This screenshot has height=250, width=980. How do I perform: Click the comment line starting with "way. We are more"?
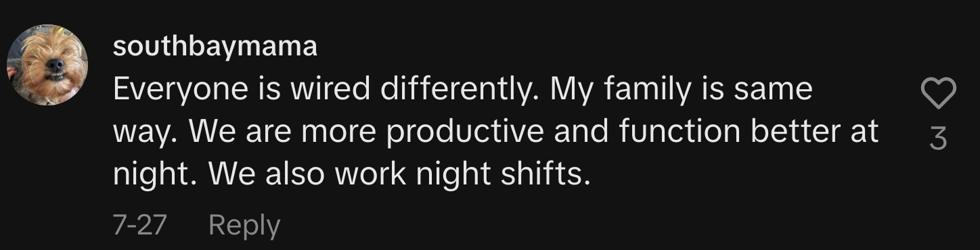[495, 132]
